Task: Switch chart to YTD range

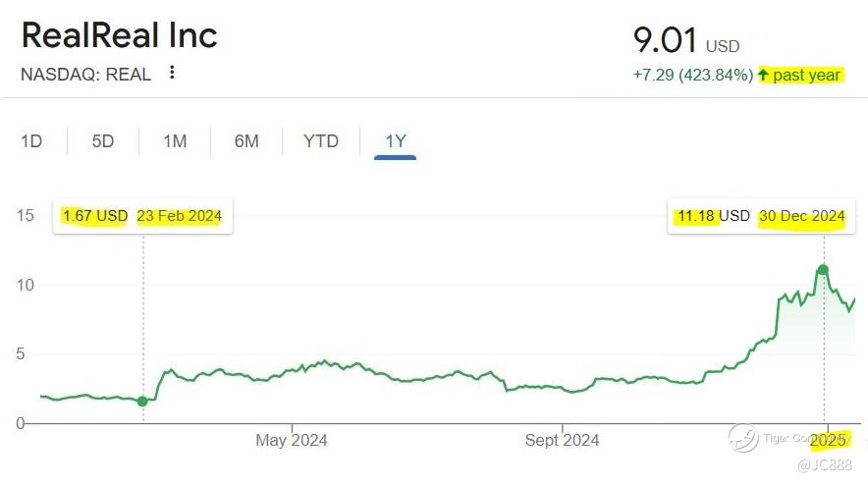Action: click(x=321, y=141)
